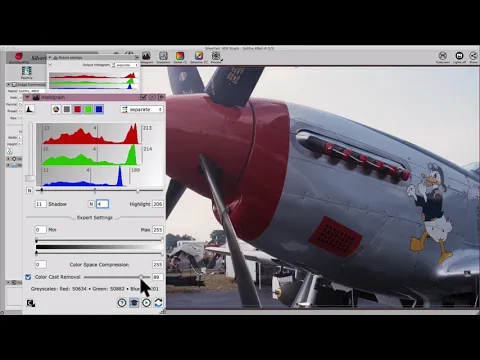Collapse the Picture settings triangle

(x=50, y=57)
